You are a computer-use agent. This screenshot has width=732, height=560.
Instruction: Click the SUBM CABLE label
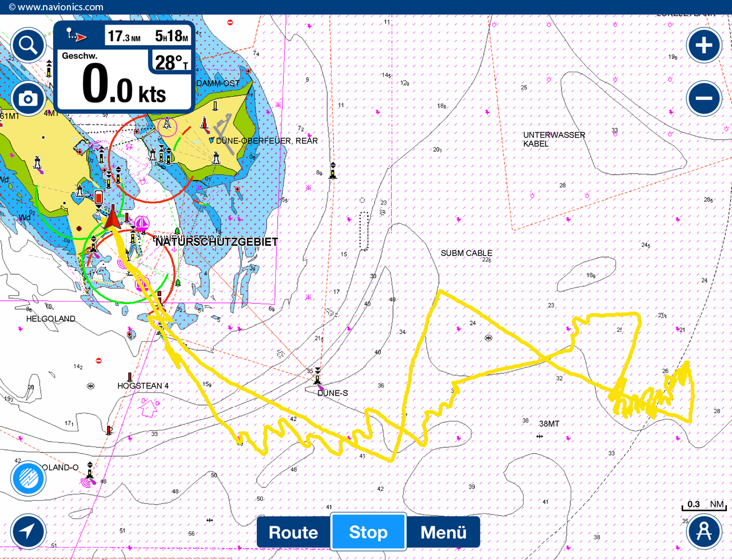[467, 253]
